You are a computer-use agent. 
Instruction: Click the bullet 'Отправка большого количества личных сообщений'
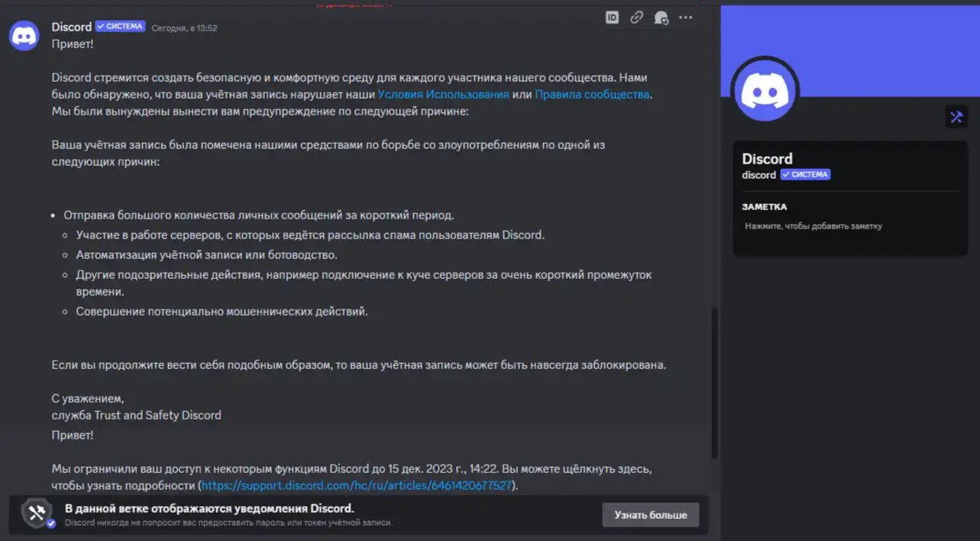pos(259,215)
